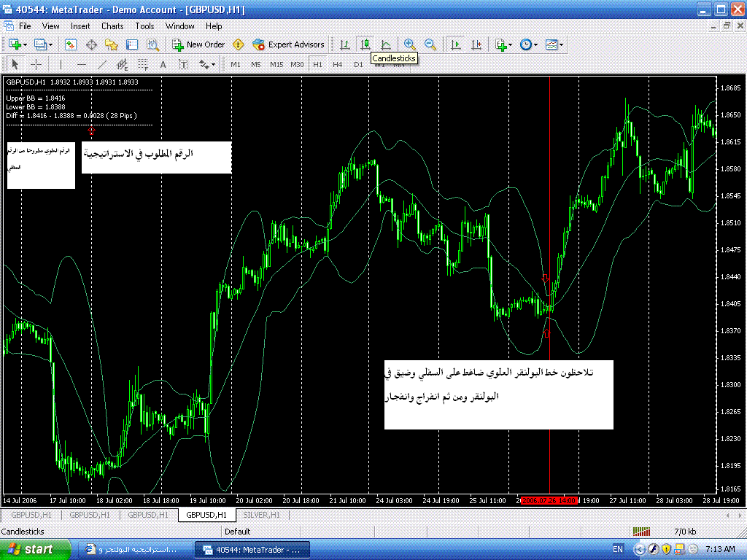This screenshot has width=747, height=560.
Task: Open the Arrows objects dropdown
Action: coord(214,64)
